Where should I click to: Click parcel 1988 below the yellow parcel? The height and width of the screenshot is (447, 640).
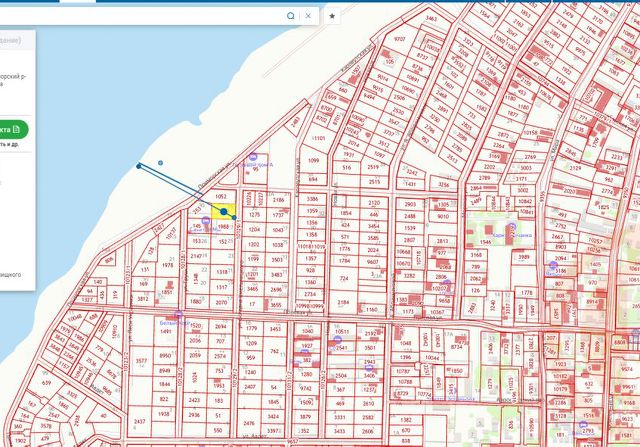click(223, 227)
